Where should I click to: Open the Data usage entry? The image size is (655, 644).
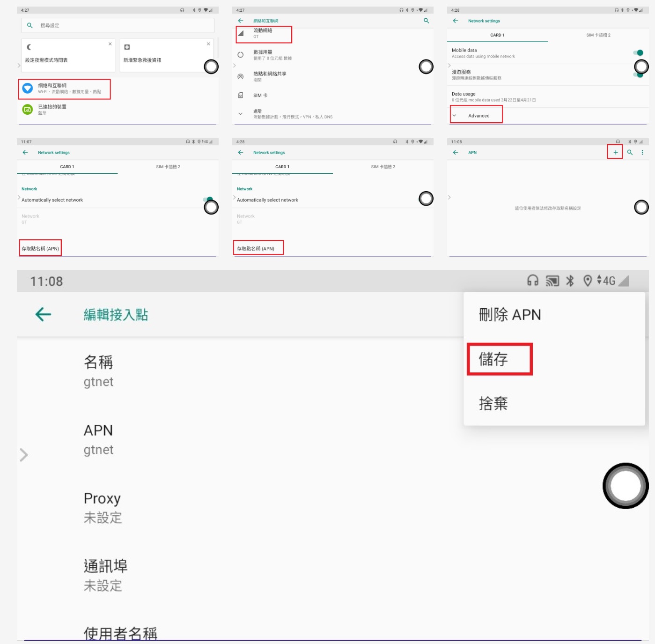point(548,96)
